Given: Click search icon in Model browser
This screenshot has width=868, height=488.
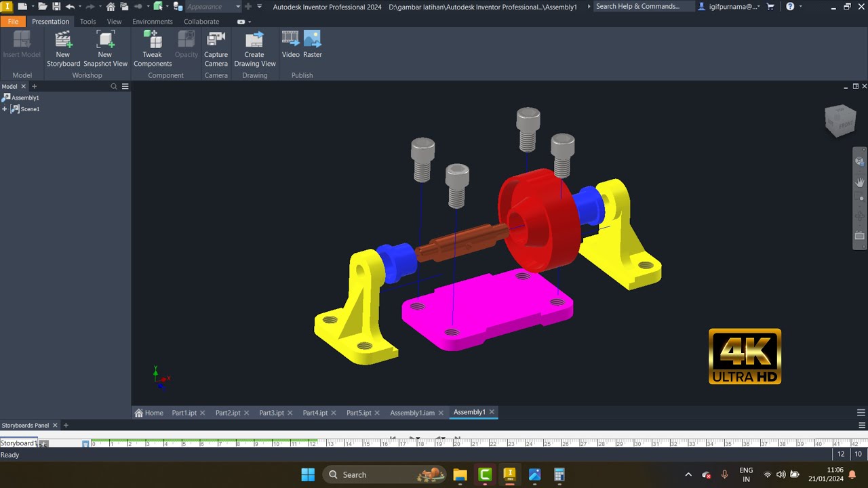Looking at the screenshot, I should pyautogui.click(x=114, y=87).
